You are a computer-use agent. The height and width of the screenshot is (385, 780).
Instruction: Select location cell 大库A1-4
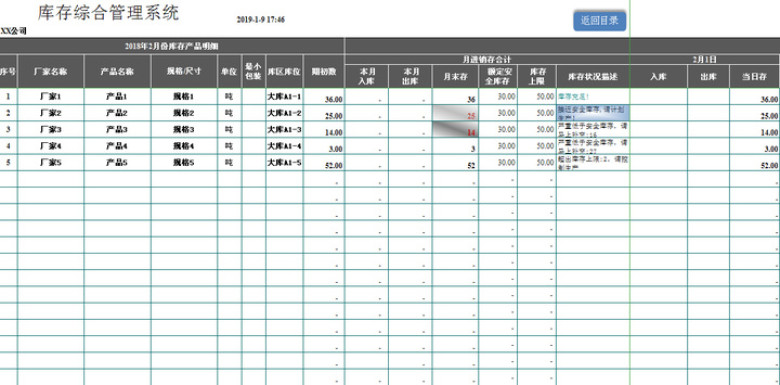(284, 146)
